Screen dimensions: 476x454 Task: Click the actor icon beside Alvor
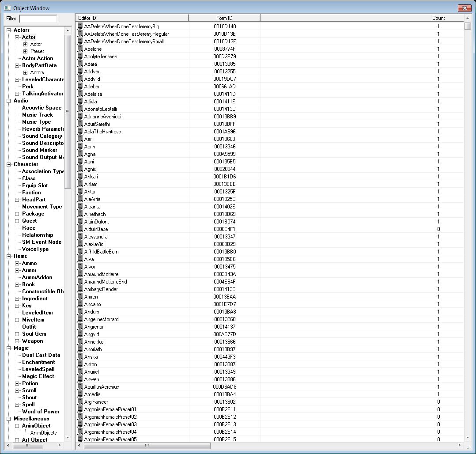coord(80,266)
